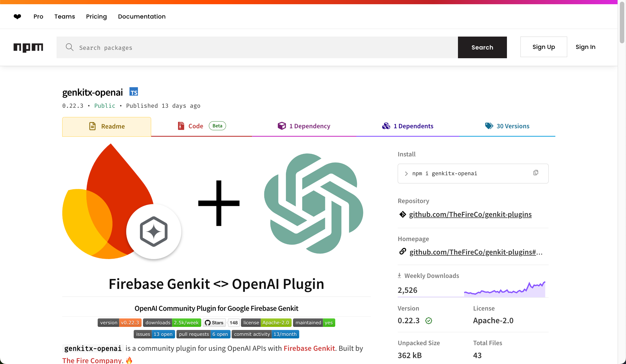This screenshot has height=364, width=626.
Task: Copy the npm install command
Action: [x=536, y=173]
